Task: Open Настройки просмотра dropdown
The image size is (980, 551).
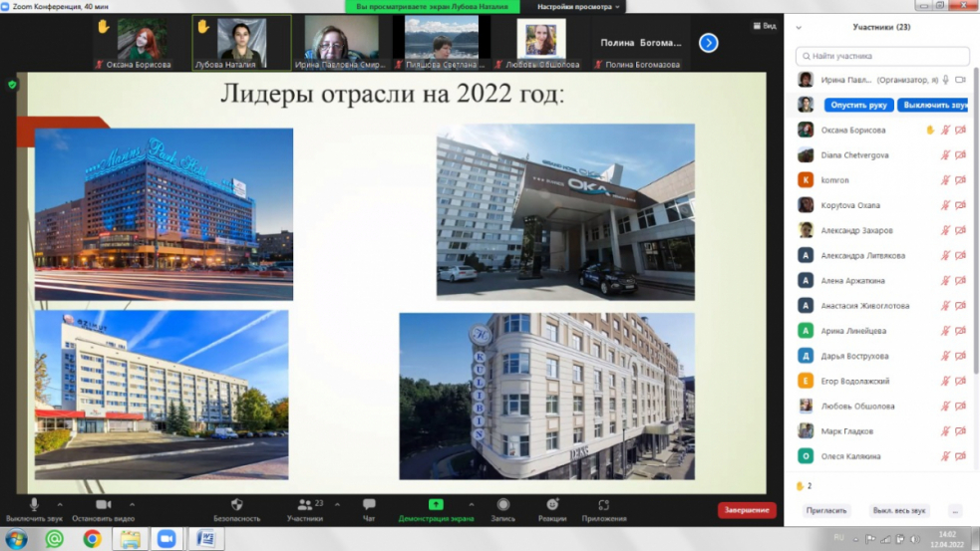Action: (578, 7)
